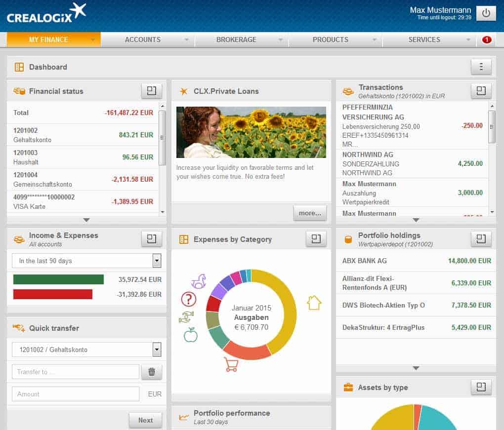Click the Dashboard grid icon
Image resolution: width=504 pixels, height=430 pixels.
pos(19,67)
